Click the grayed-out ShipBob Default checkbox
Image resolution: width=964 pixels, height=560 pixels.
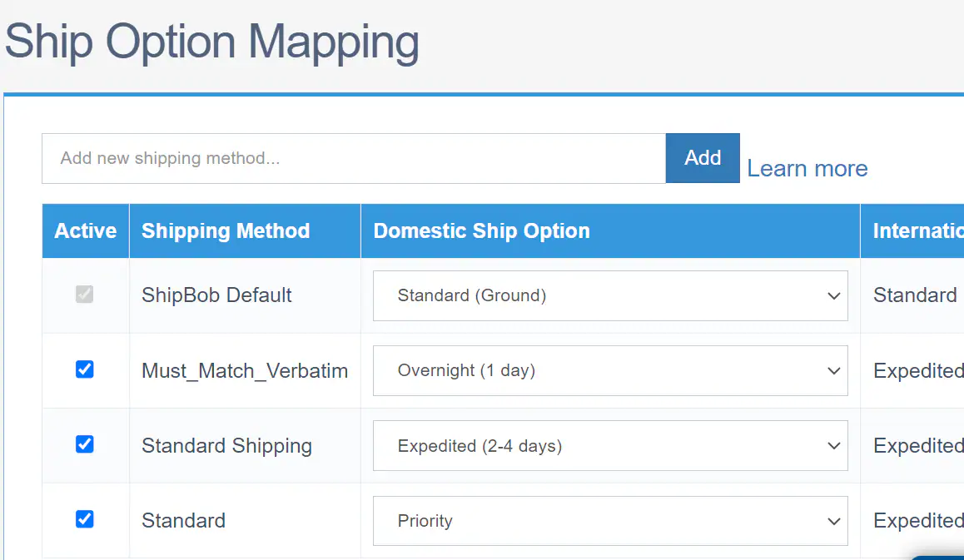click(84, 294)
